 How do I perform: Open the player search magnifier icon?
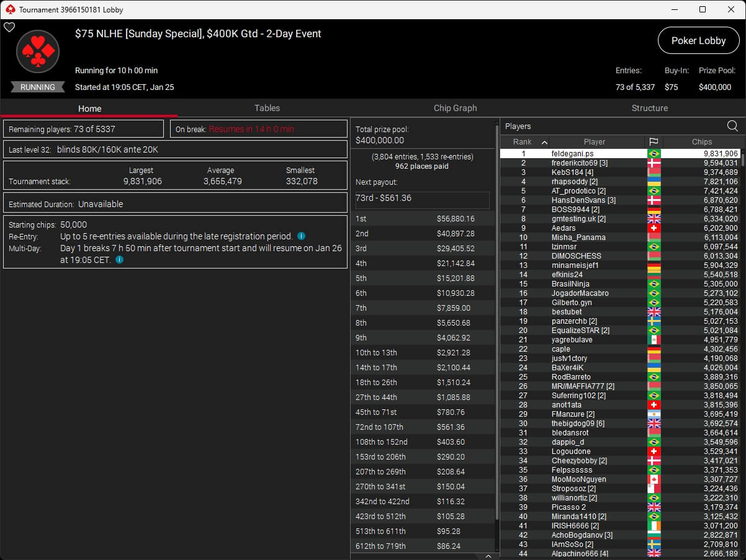[732, 127]
